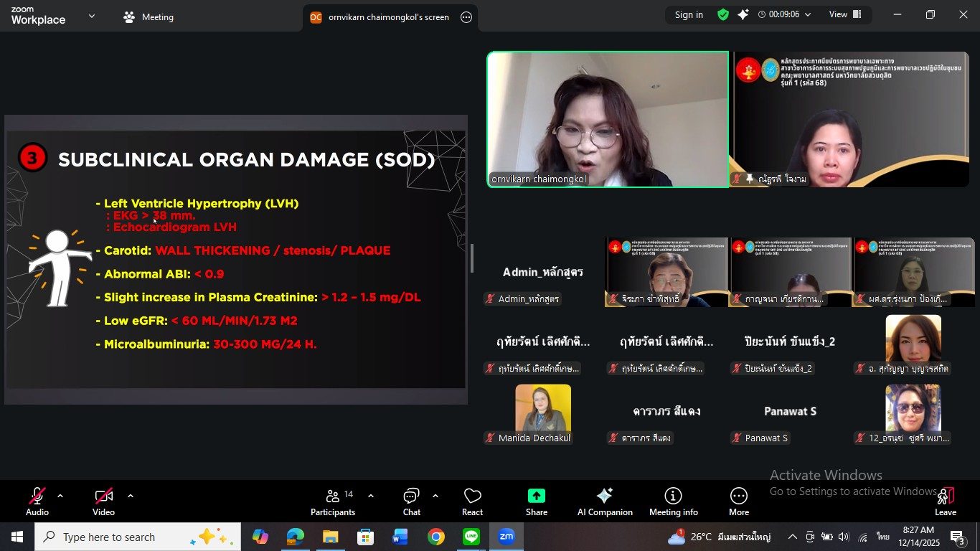The width and height of the screenshot is (980, 551).
Task: Open the Participants panel
Action: tap(332, 501)
